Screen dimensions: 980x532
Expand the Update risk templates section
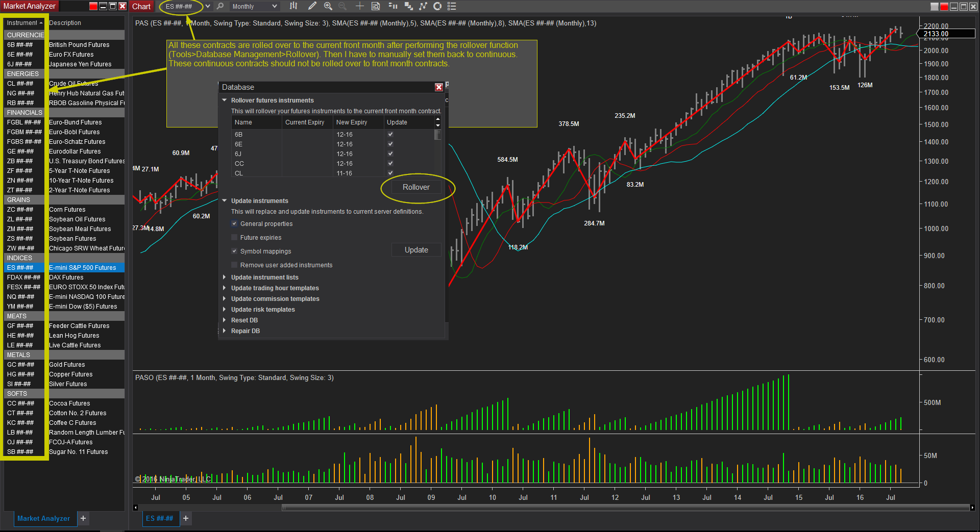point(224,309)
